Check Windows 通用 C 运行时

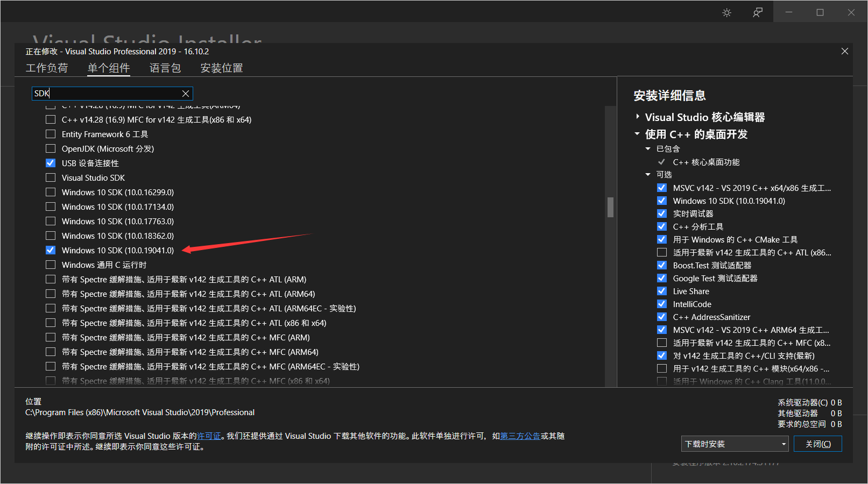click(50, 264)
